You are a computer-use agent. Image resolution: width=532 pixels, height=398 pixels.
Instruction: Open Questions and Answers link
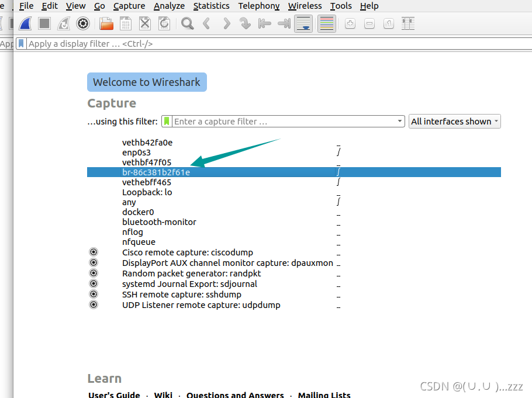[235, 394]
